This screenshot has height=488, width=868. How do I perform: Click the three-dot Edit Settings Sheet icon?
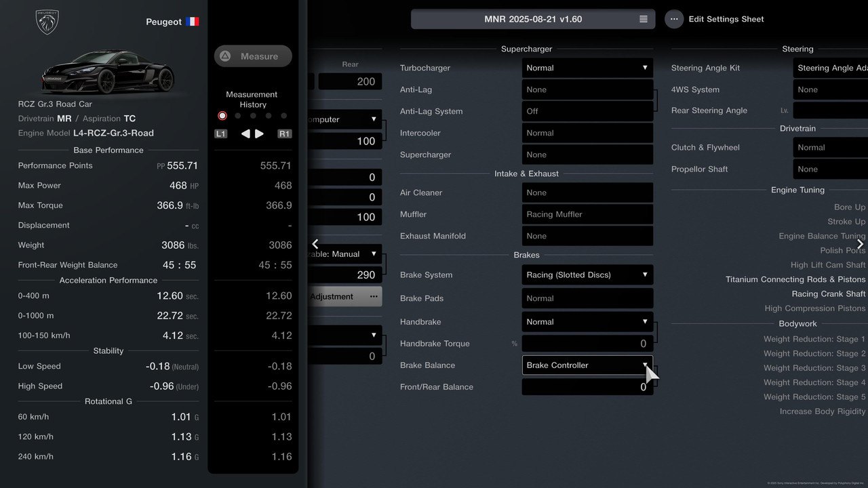(674, 19)
